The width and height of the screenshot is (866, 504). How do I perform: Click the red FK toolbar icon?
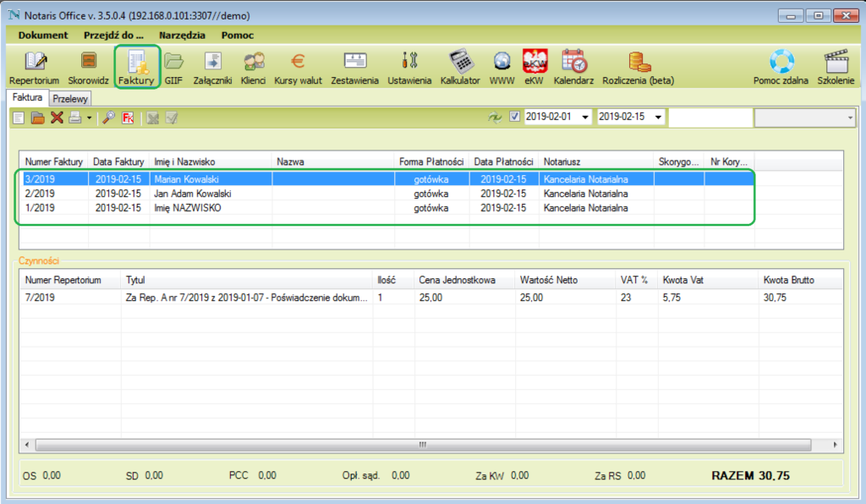point(129,118)
